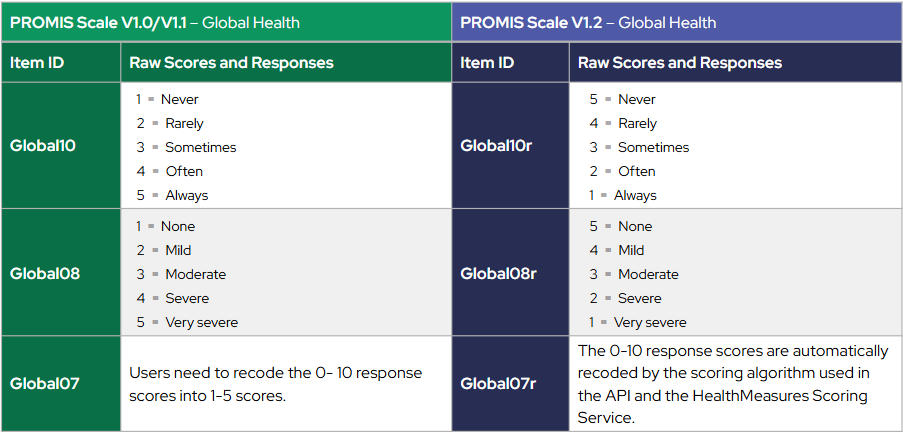Screen dimensions: 903x432
Task: Select the "4 = Mild" response
Action: pos(620,250)
